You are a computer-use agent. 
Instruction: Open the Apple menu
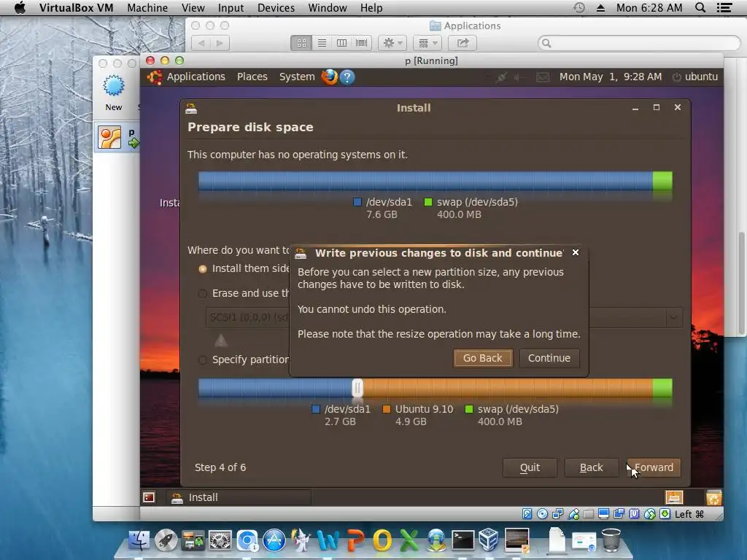tap(20, 7)
